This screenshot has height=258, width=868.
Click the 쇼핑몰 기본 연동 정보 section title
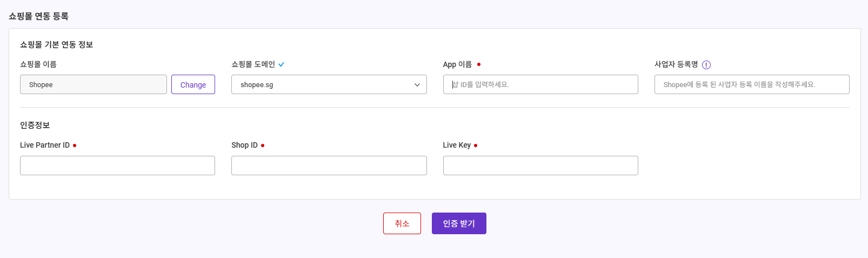coord(57,44)
